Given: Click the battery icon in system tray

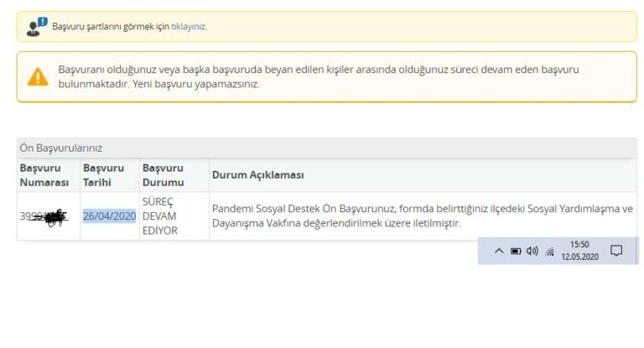Looking at the screenshot, I should [x=516, y=251].
